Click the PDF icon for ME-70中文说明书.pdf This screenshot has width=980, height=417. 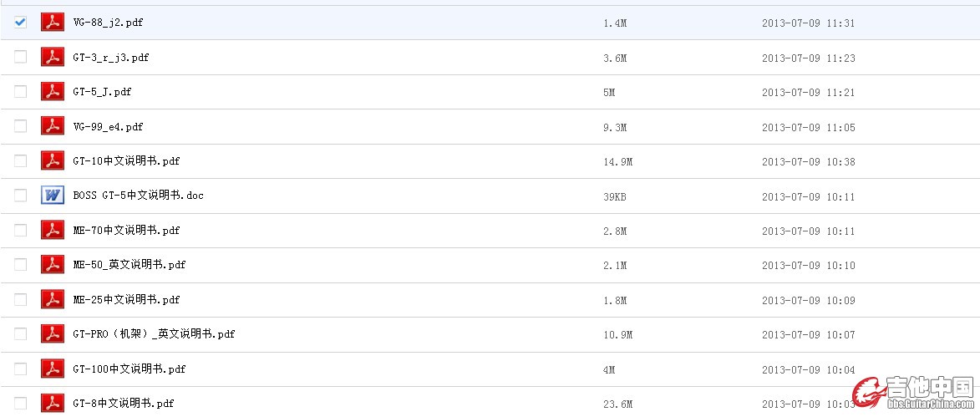point(53,231)
